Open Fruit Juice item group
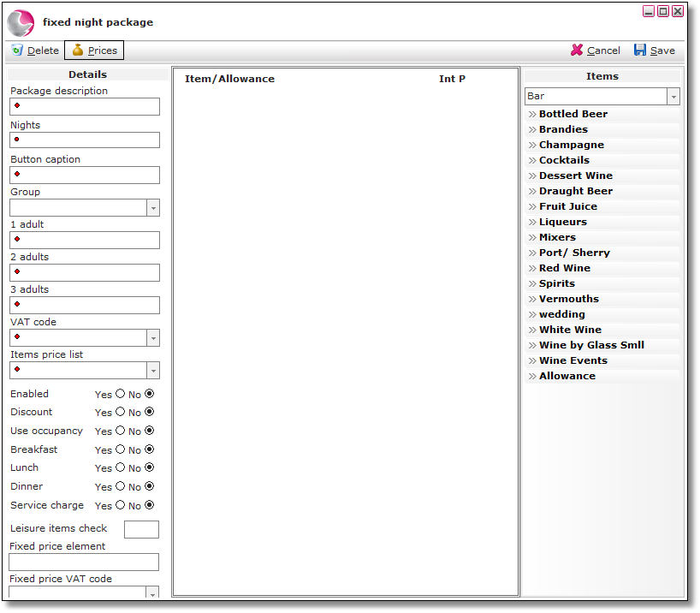The width and height of the screenshot is (700, 613). point(602,206)
